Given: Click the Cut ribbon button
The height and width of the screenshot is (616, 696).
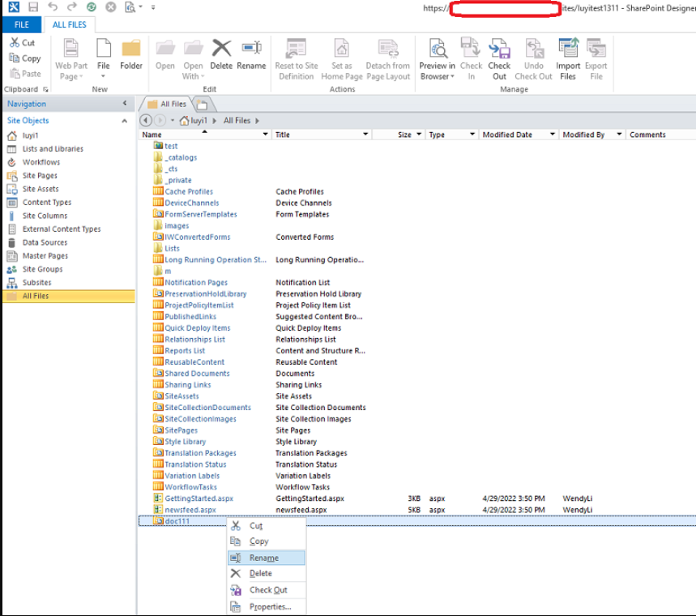Looking at the screenshot, I should (x=22, y=43).
